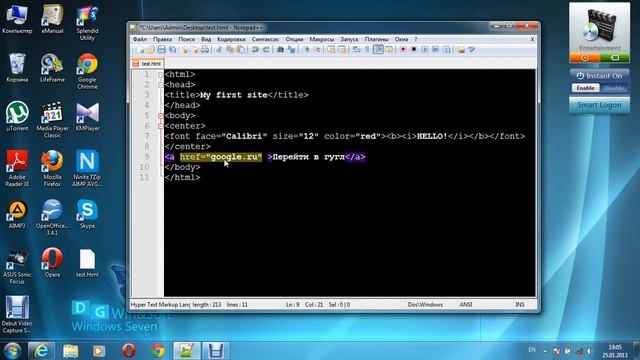The width and height of the screenshot is (640, 360).
Task: Select the Opera desktop shortcut
Action: point(52,263)
